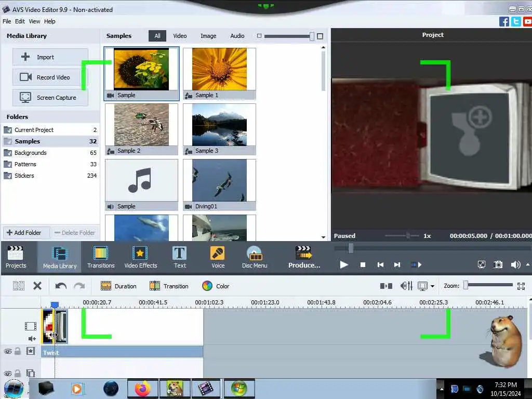Switch to the Transitions section
The height and width of the screenshot is (399, 532).
point(101,257)
